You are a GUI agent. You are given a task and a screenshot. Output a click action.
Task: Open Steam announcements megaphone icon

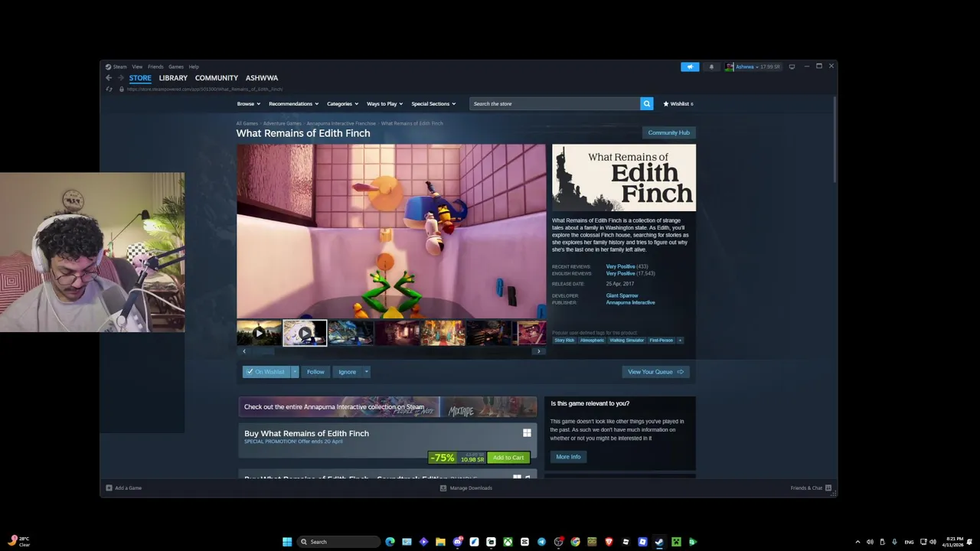click(690, 67)
